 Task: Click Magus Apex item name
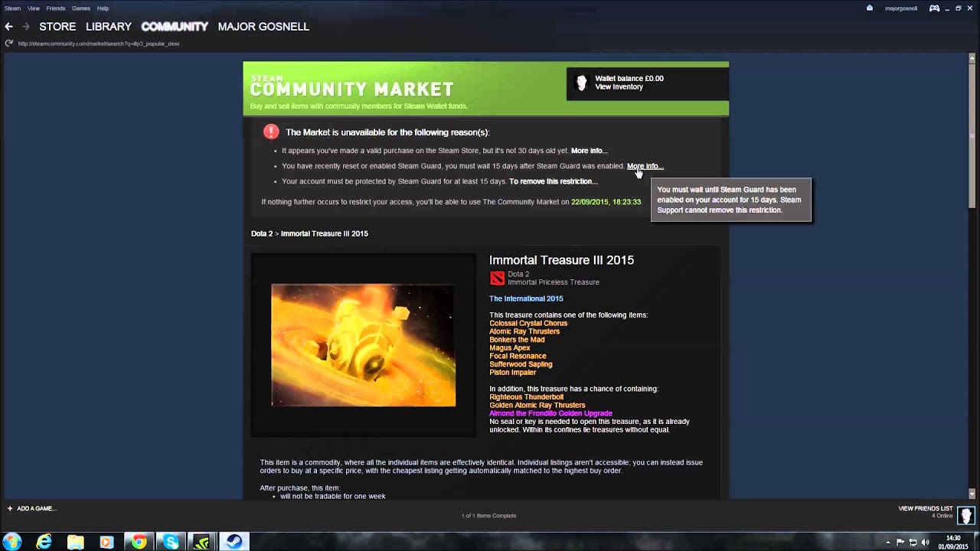pyautogui.click(x=509, y=348)
